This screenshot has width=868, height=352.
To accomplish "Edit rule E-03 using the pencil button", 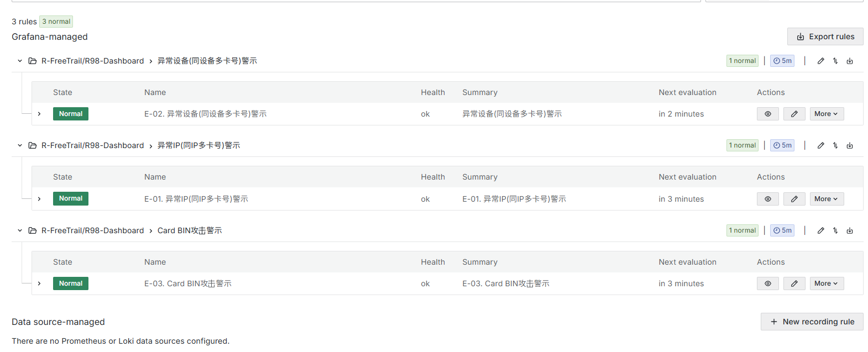I will [794, 283].
